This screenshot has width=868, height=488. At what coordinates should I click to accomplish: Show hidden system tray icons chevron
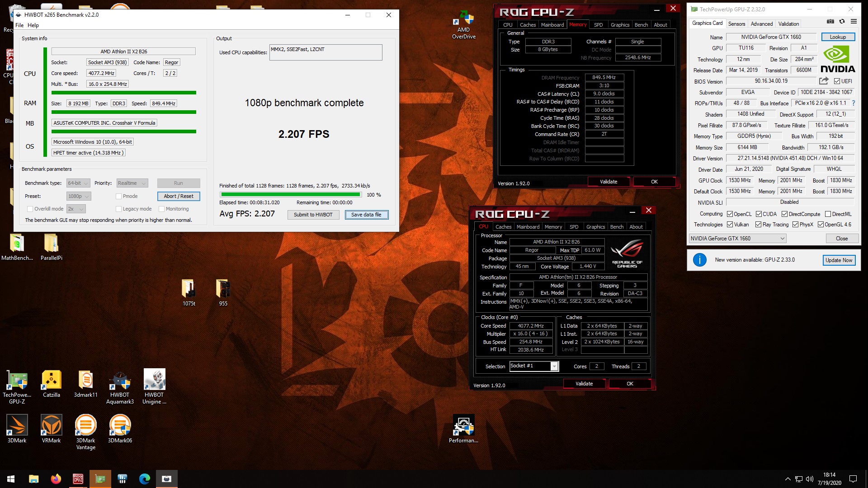(x=788, y=479)
